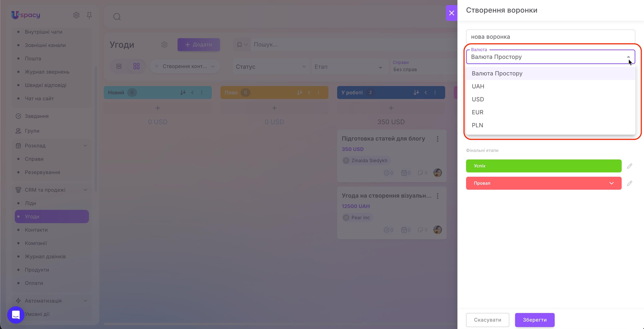
Task: Close the funnel creation panel
Action: pos(451,13)
